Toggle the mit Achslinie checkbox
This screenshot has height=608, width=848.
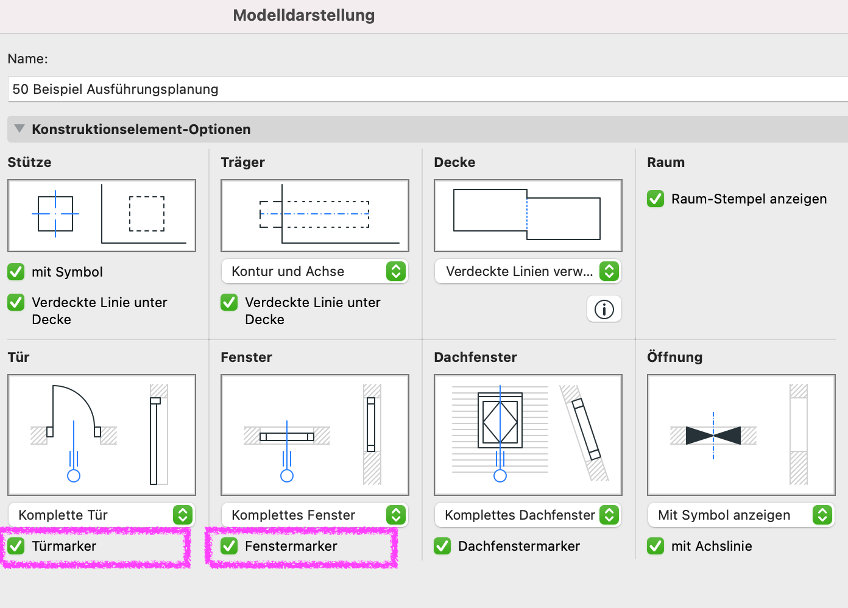pyautogui.click(x=656, y=546)
